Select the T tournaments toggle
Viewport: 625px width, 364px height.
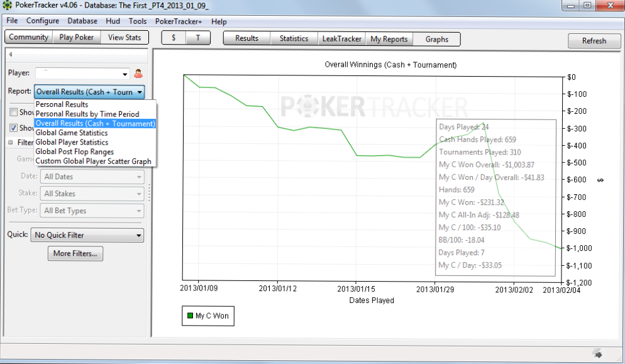197,38
